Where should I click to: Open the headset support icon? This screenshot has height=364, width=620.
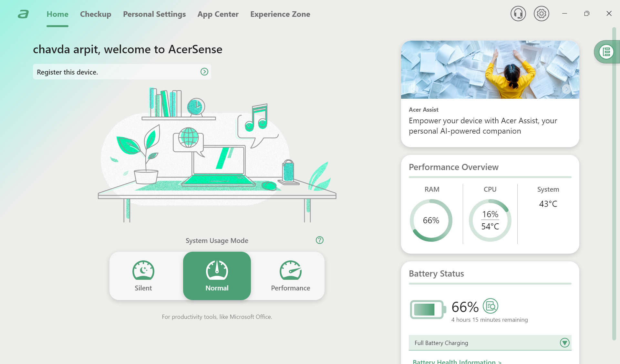coord(518,14)
